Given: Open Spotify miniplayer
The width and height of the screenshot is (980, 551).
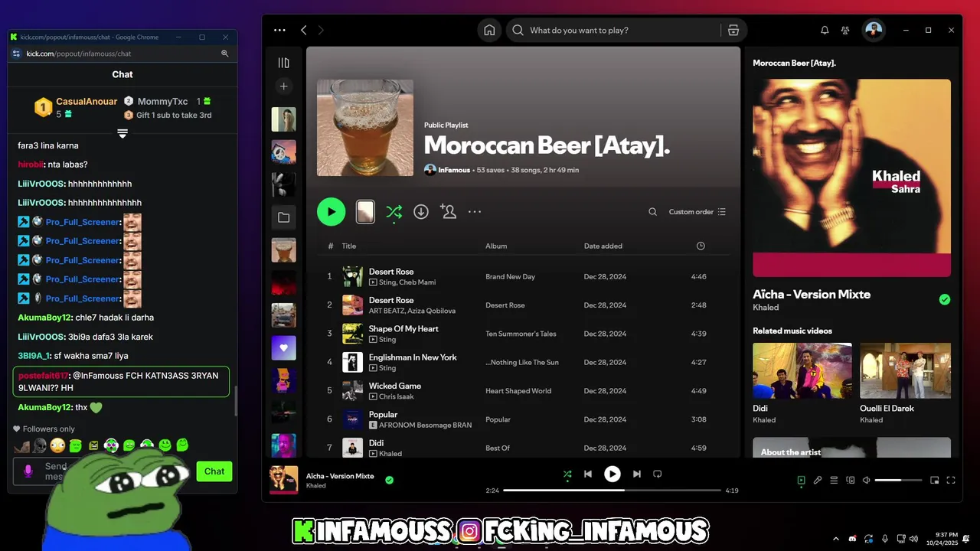Looking at the screenshot, I should pyautogui.click(x=934, y=481).
